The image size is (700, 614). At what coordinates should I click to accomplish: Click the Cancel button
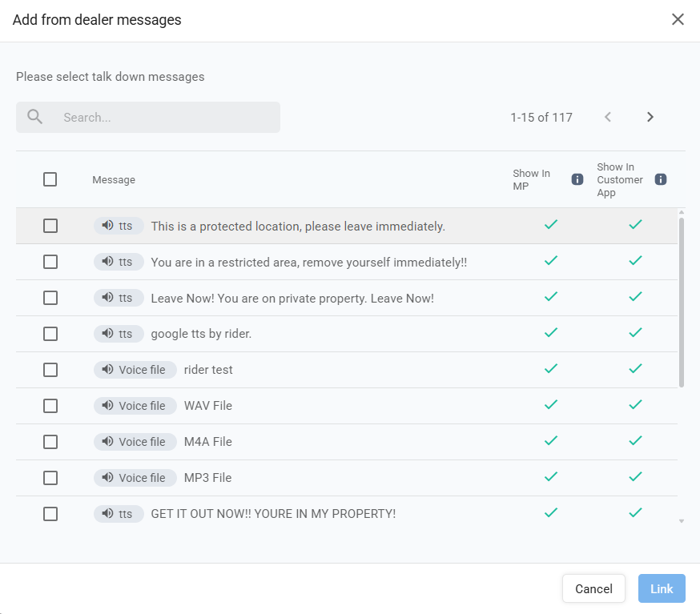point(593,588)
